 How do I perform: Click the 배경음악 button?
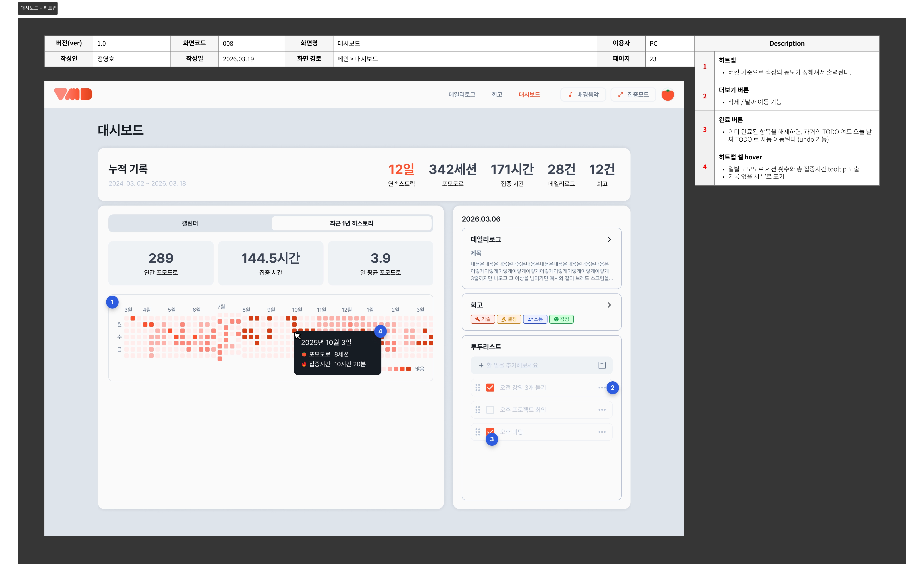point(583,94)
